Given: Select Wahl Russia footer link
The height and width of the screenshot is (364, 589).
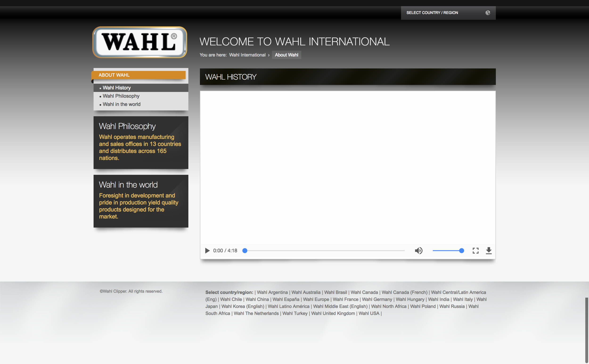Looking at the screenshot, I should click(452, 306).
